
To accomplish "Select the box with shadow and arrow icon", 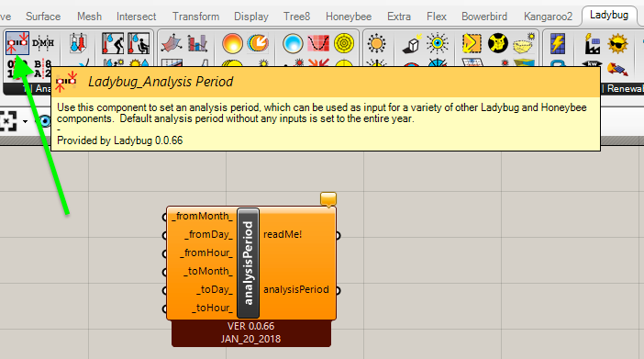I will click(x=412, y=43).
